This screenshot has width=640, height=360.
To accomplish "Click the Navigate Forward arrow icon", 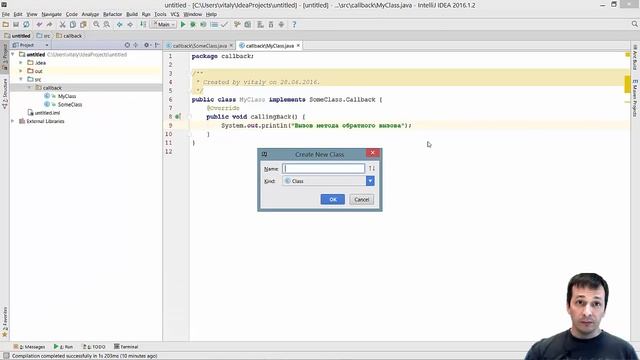I will (x=130, y=25).
